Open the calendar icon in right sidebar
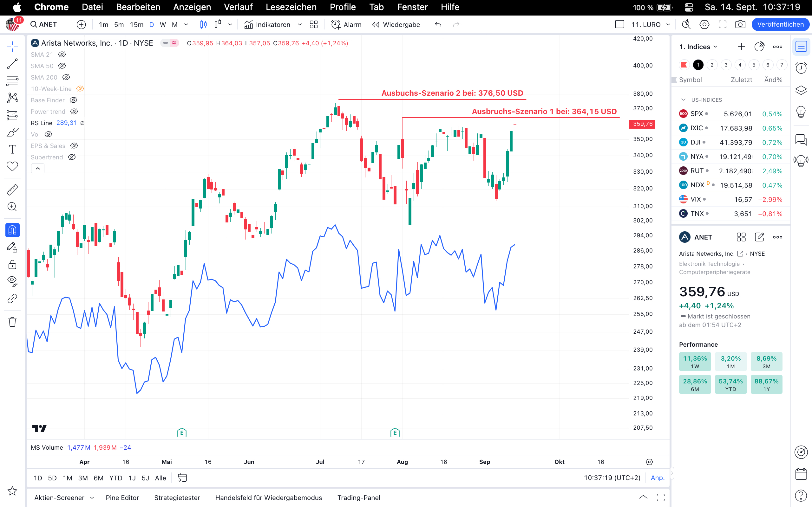 click(801, 474)
